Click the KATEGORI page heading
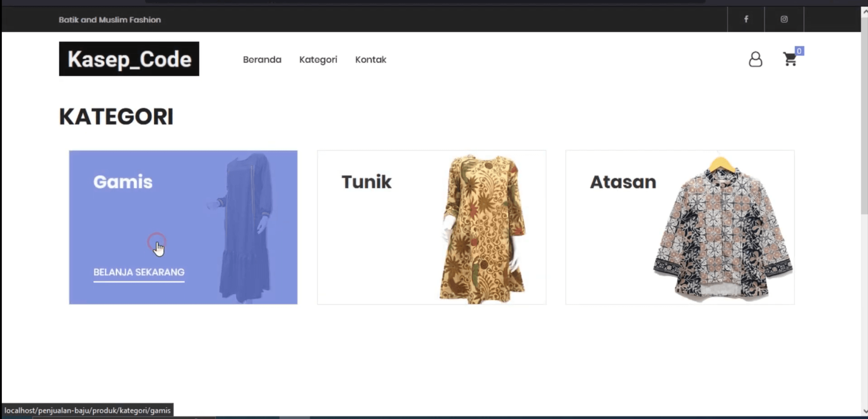The height and width of the screenshot is (419, 868). 116,117
